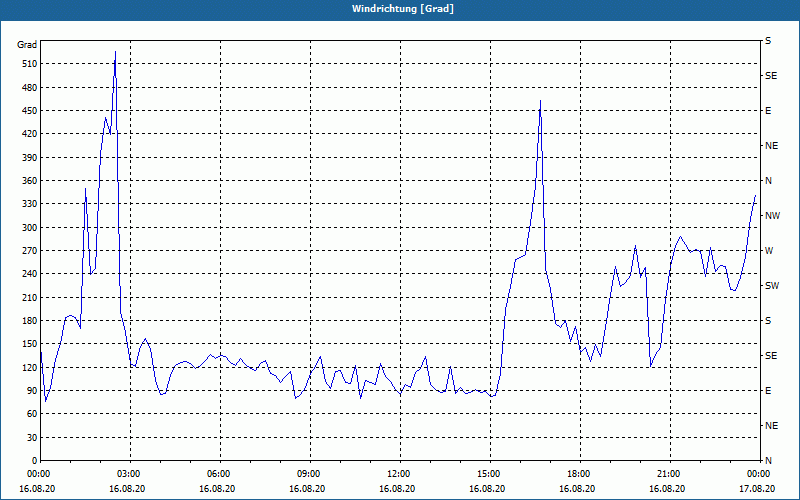Pick the 330 y-axis value

[30, 204]
